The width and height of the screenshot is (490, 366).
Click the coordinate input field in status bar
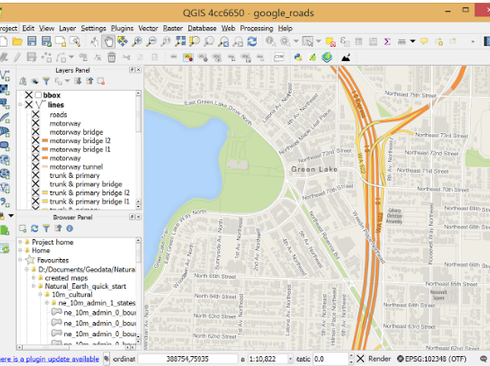188,359
